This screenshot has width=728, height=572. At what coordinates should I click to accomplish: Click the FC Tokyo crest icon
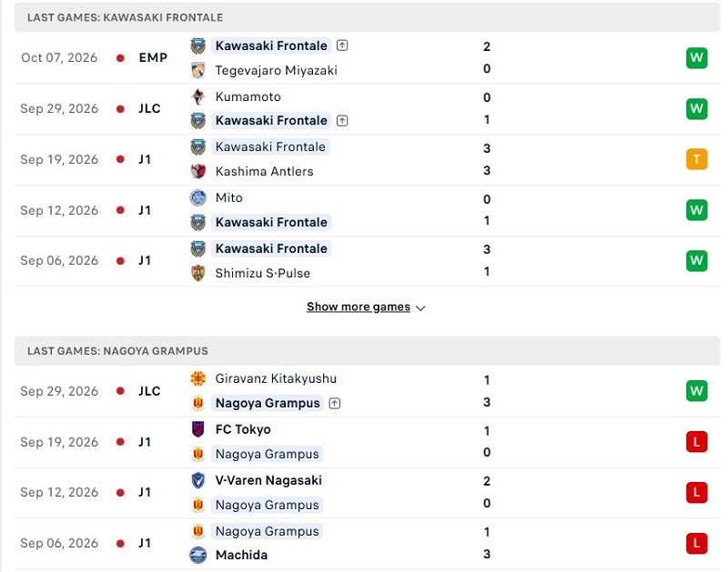point(198,429)
